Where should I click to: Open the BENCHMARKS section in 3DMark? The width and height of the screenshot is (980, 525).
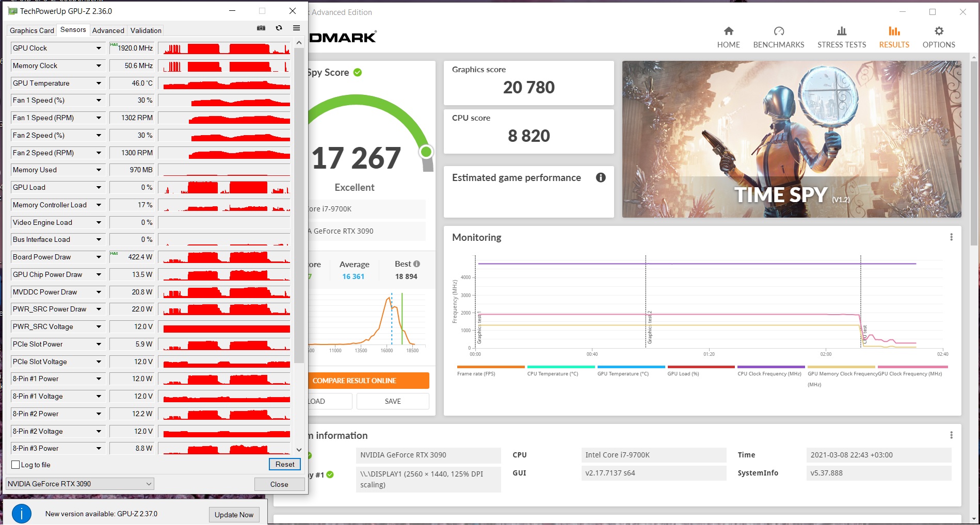click(x=779, y=38)
